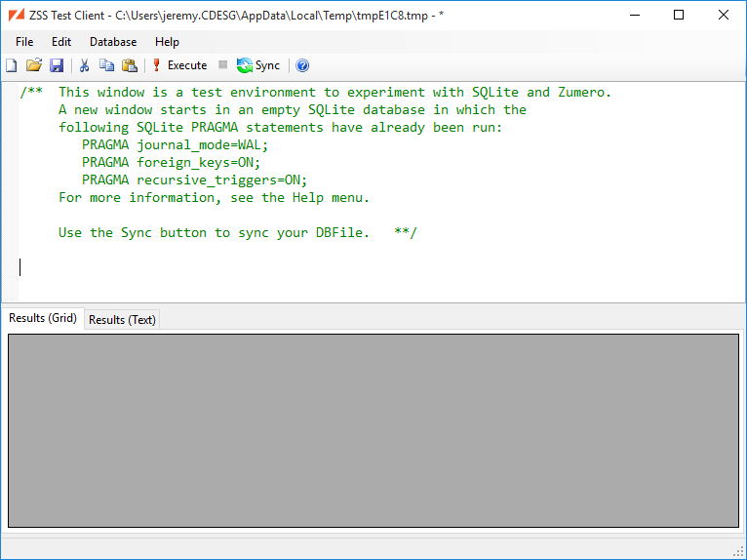Cut selection with the scissors icon
This screenshot has height=560, width=747.
coord(84,65)
